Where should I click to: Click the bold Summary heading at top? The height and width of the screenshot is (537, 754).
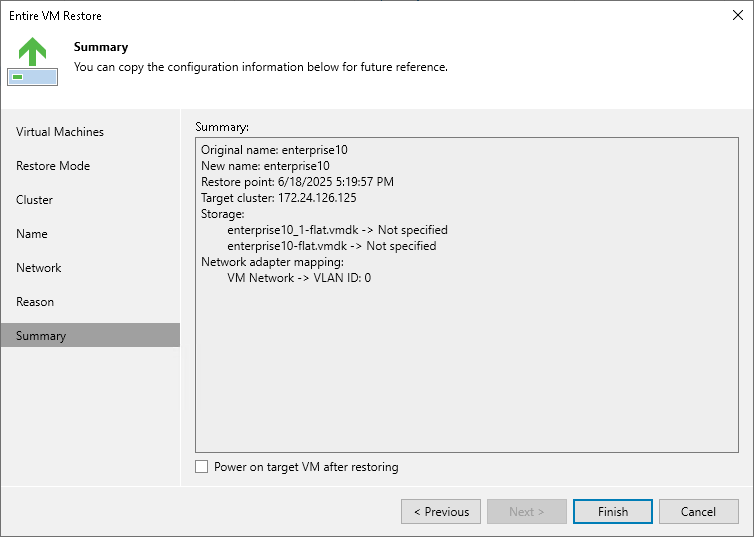click(x=101, y=47)
